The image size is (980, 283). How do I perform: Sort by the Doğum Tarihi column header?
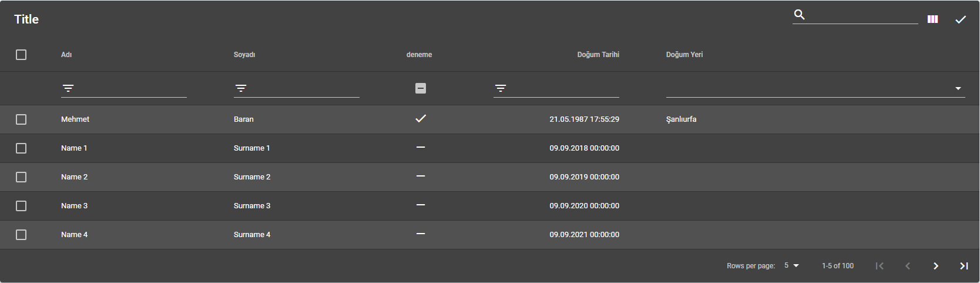[598, 55]
